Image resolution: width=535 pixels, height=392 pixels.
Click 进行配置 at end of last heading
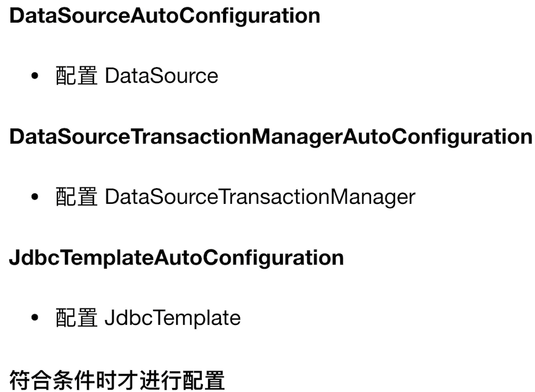click(x=182, y=380)
